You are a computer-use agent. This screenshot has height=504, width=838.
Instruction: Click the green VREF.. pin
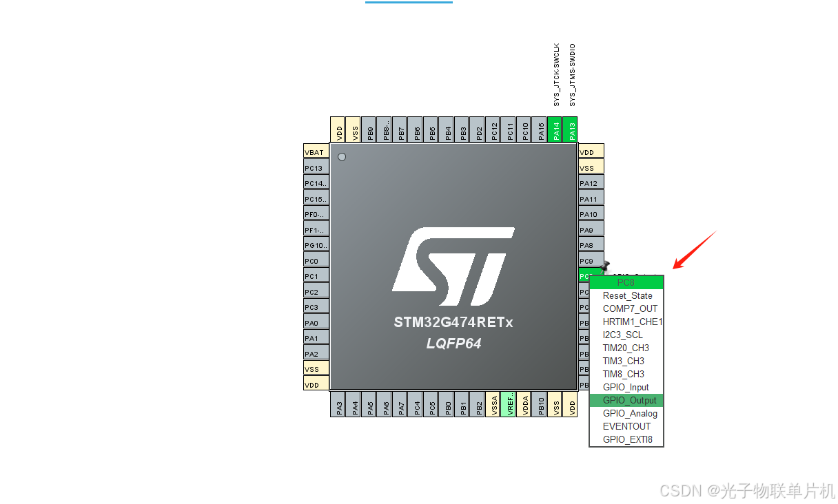point(509,404)
